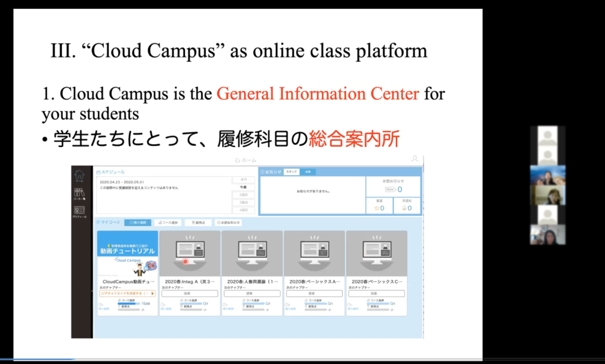Click the 授業 button on 2020春:ベーシックスC card
The image size is (605, 364).
coord(376,294)
